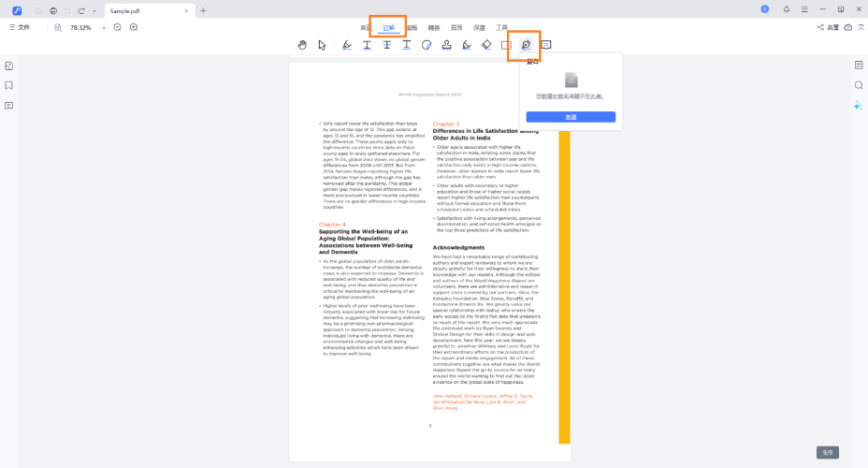Click the zoom out magnifier button

pos(117,27)
